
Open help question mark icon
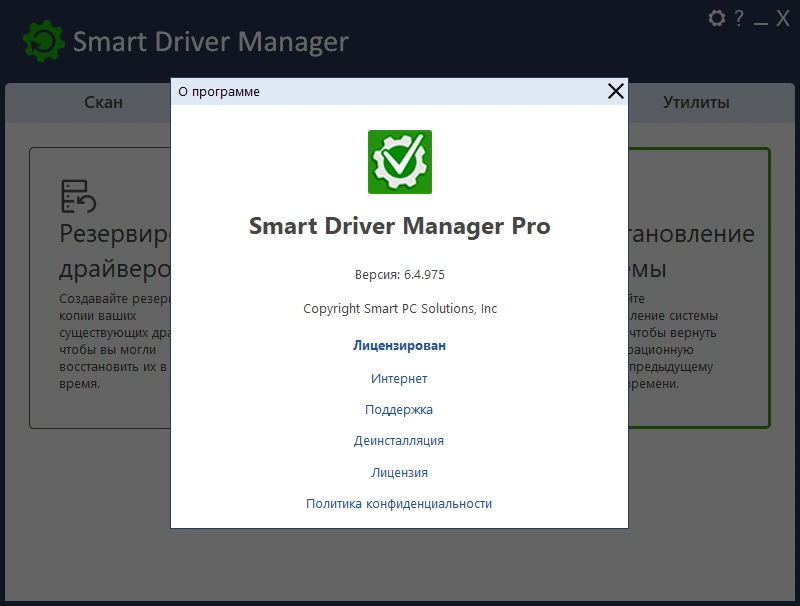pos(739,18)
